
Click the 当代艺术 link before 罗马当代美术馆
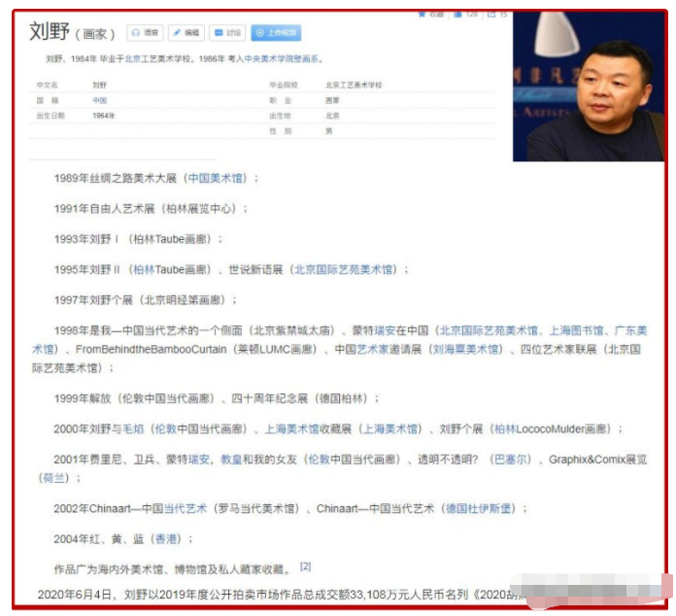186,509
